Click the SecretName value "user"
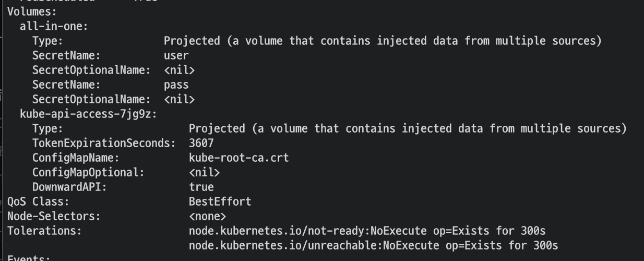Viewport: 644px width, 261px height. click(x=176, y=55)
